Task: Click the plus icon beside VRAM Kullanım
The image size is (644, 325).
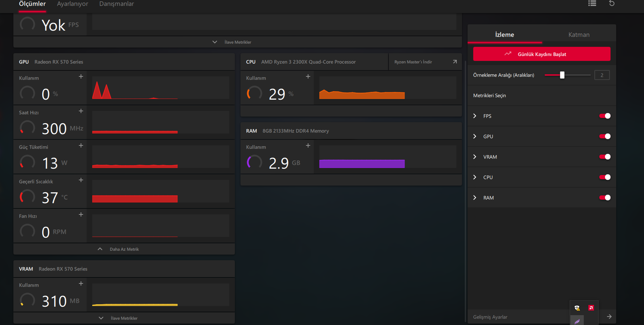Action: pyautogui.click(x=81, y=283)
